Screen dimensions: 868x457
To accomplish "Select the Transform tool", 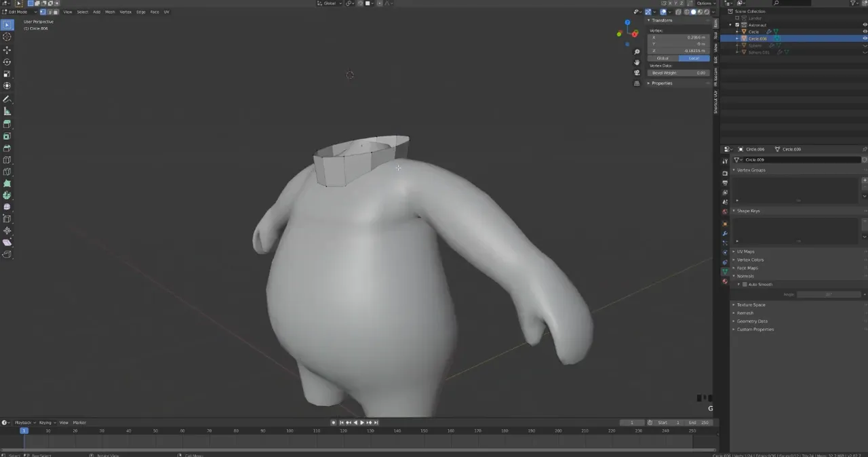I will pyautogui.click(x=7, y=86).
